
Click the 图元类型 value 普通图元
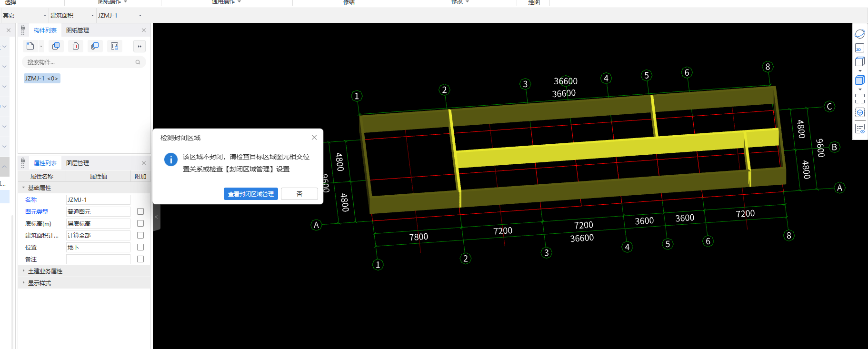coord(98,212)
